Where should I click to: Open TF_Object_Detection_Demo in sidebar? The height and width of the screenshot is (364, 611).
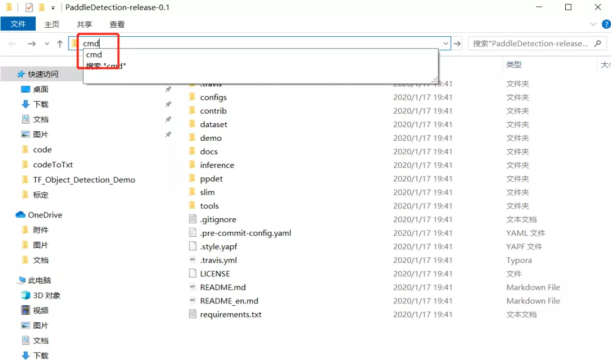click(x=84, y=180)
